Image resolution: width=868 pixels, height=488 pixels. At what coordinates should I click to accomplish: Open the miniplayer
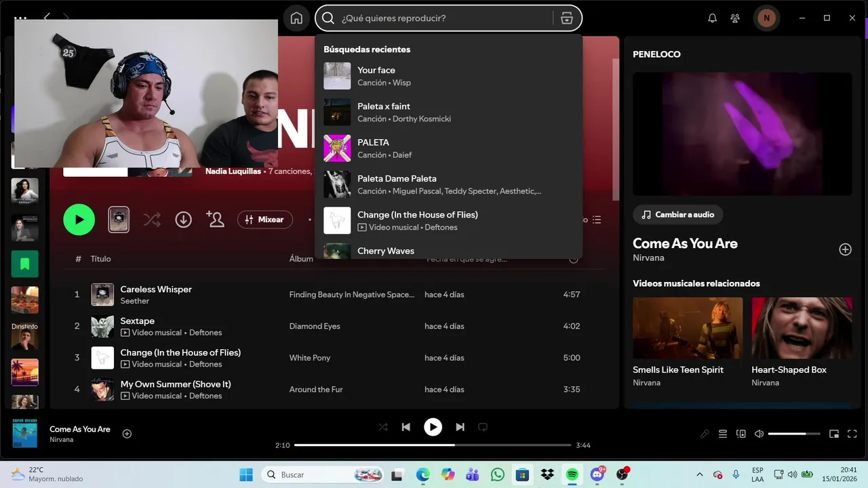[834, 434]
